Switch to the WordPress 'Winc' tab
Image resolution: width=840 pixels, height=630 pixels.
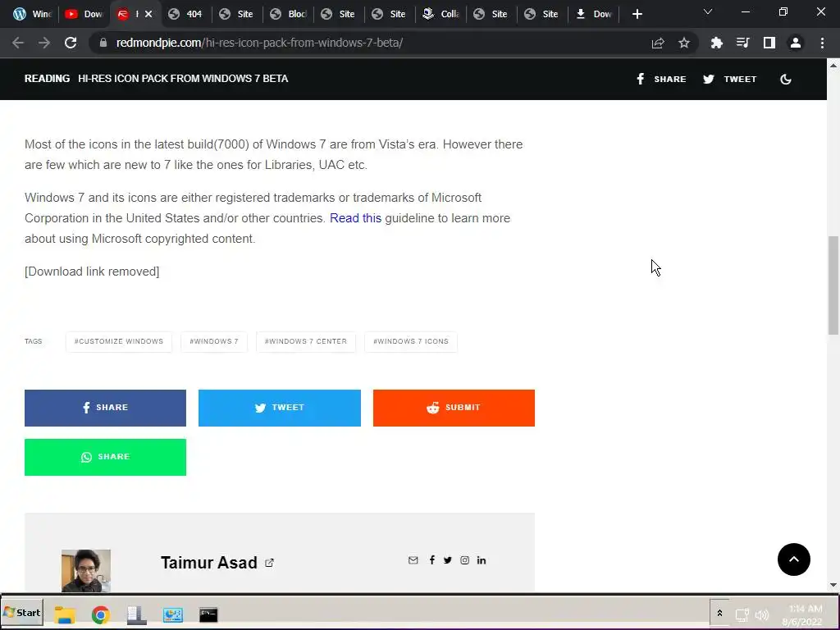pyautogui.click(x=31, y=14)
